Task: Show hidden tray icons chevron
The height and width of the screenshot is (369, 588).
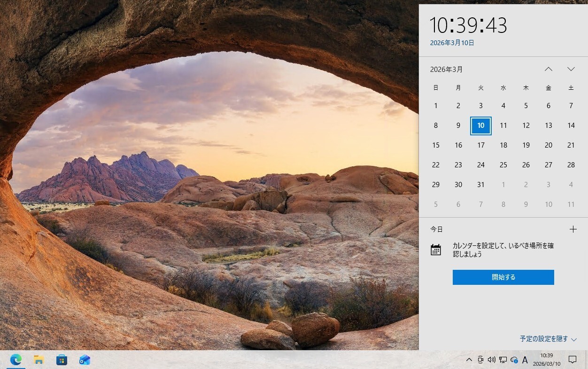Action: click(x=469, y=360)
